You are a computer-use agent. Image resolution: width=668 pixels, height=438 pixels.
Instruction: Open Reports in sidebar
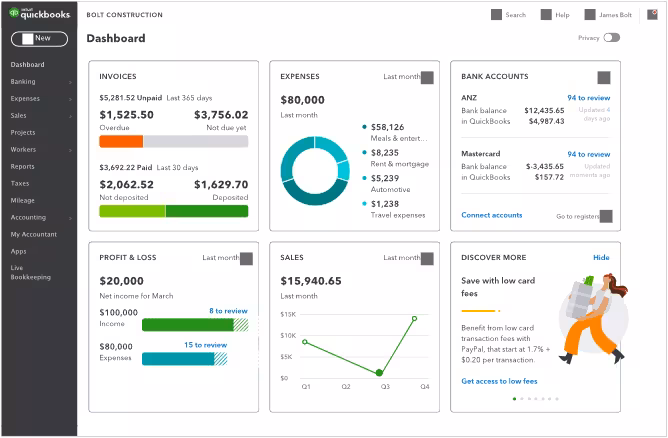[23, 167]
